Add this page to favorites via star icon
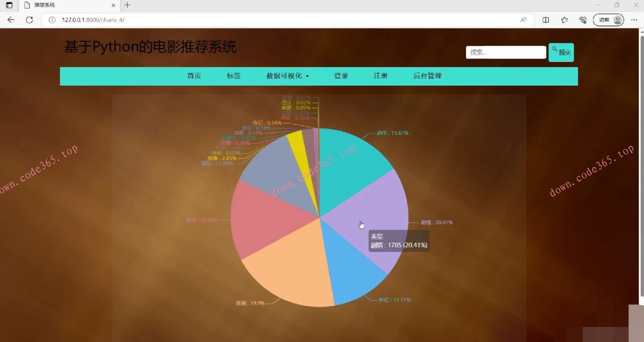Screen dimensions: 644x342 (564, 20)
